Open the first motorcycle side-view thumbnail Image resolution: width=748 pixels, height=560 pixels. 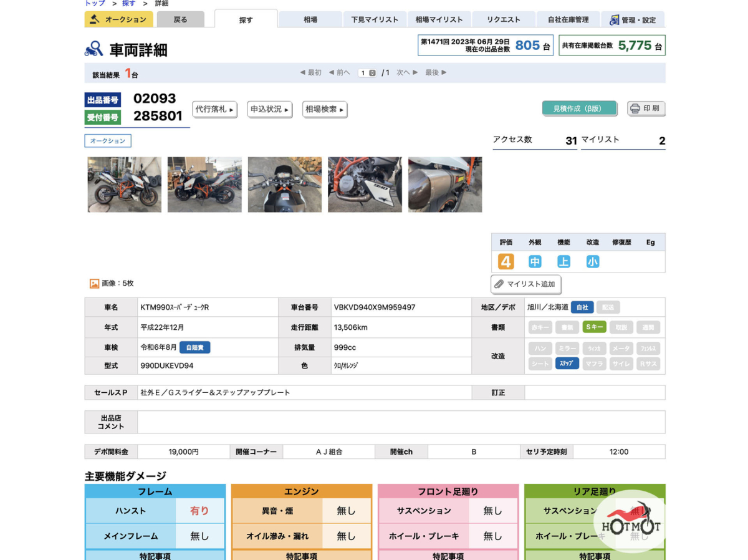125,185
